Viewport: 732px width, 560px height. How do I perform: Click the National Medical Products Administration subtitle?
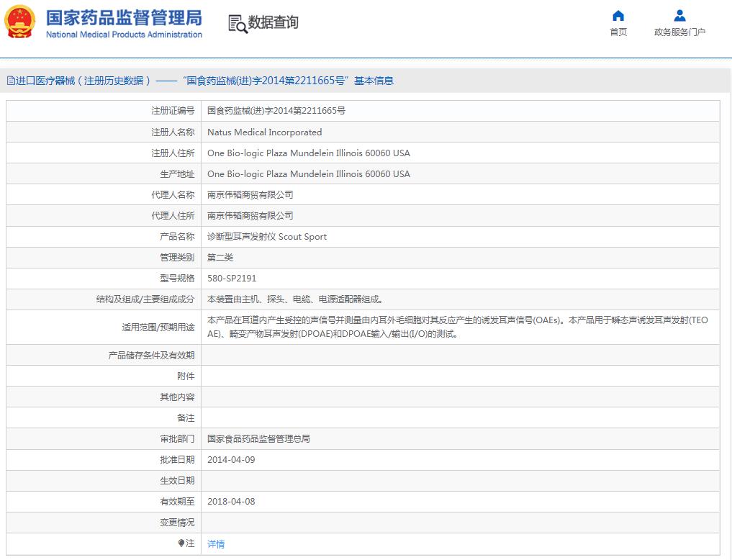(124, 35)
